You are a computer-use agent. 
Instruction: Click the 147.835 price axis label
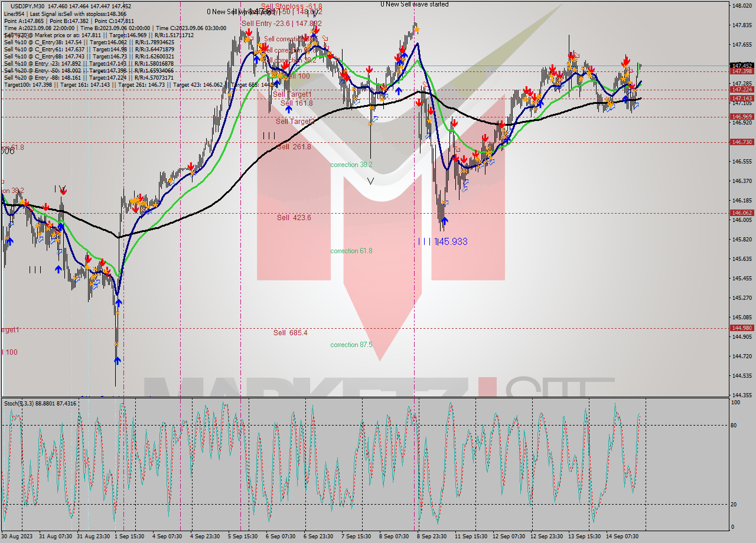click(742, 25)
